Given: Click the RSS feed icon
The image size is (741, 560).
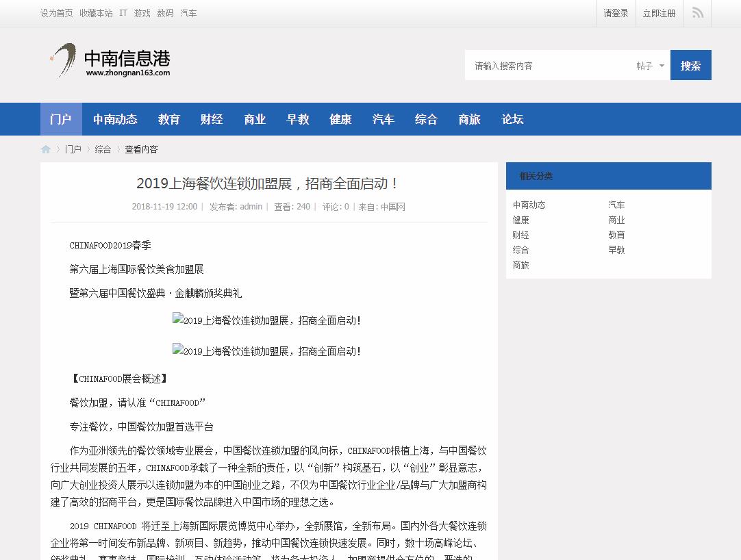Looking at the screenshot, I should pyautogui.click(x=698, y=13).
